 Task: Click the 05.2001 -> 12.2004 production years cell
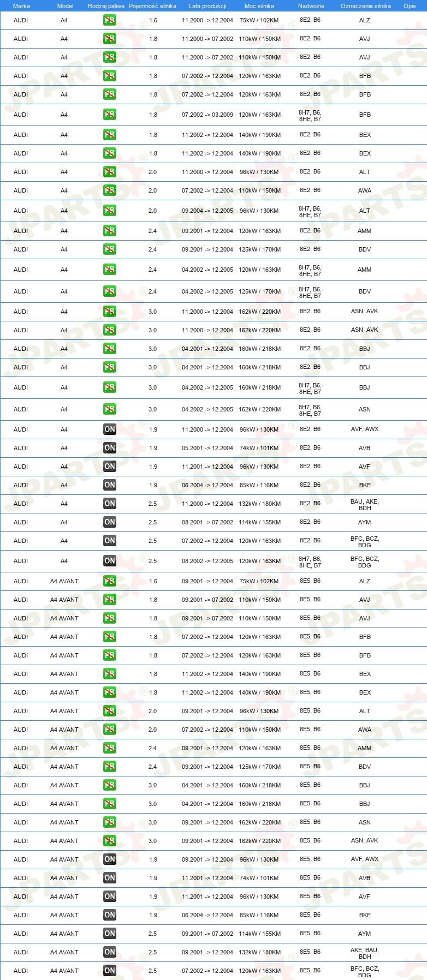207,448
